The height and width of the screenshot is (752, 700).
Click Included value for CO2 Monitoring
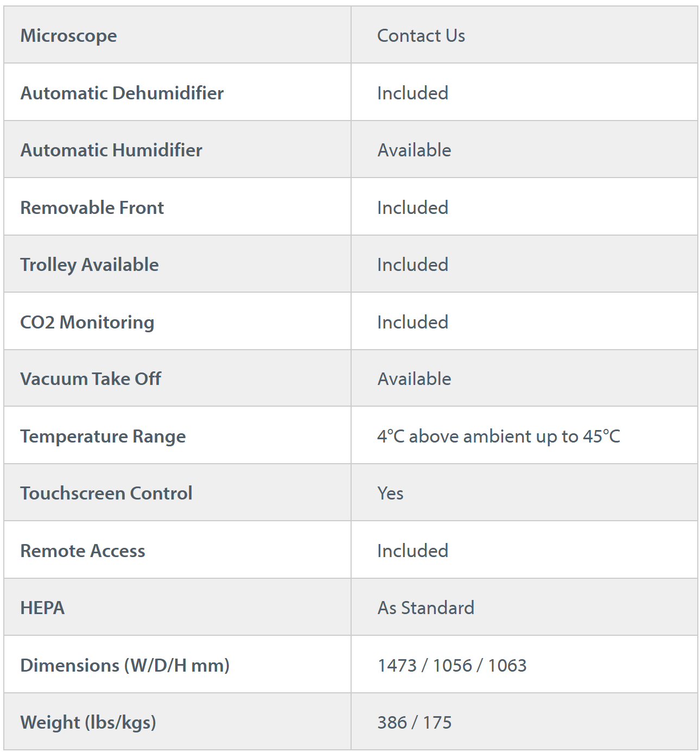412,323
